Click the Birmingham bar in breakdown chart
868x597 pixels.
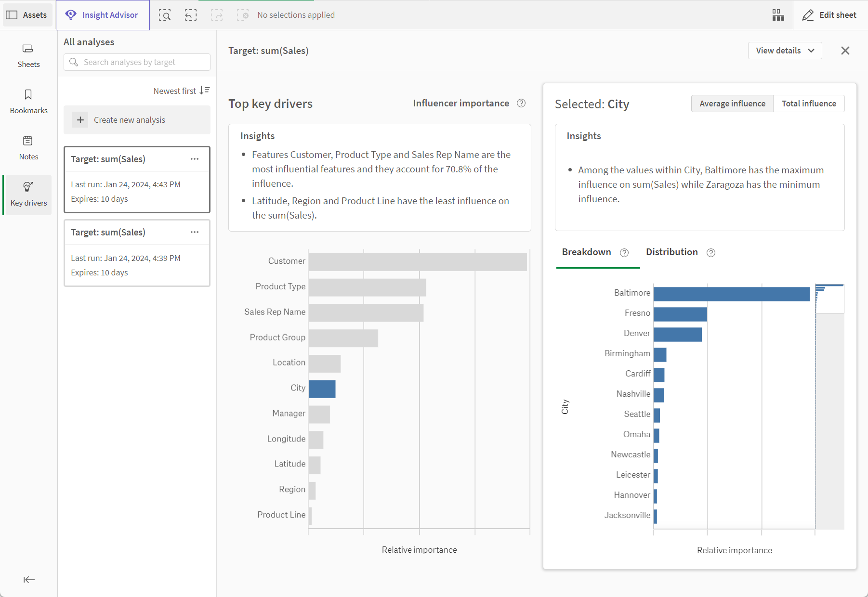click(x=660, y=355)
